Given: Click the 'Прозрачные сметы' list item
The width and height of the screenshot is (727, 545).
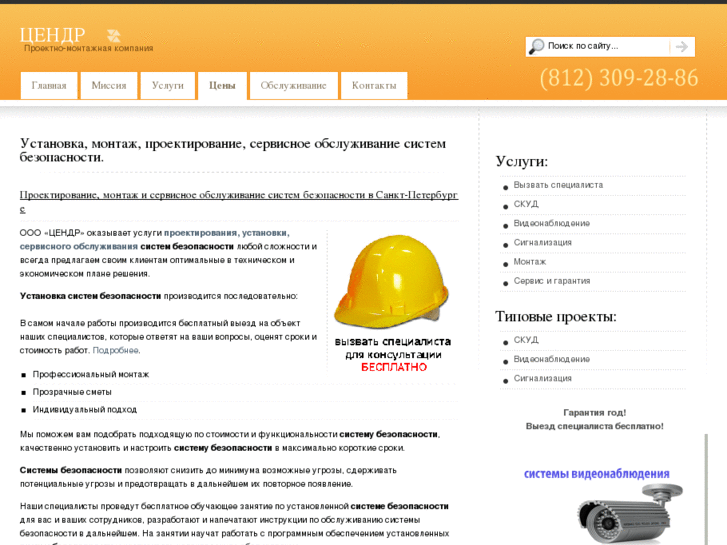Looking at the screenshot, I should coord(72,392).
